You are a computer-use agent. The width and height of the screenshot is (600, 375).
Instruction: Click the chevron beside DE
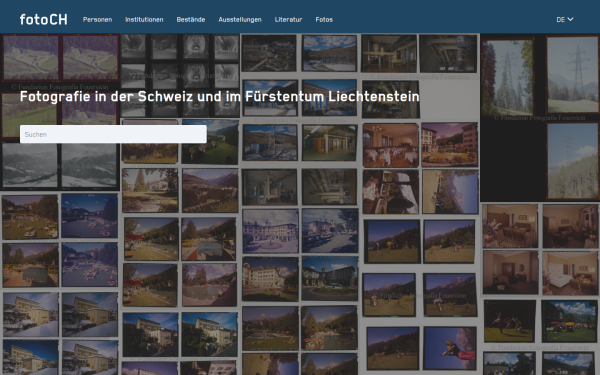click(570, 19)
